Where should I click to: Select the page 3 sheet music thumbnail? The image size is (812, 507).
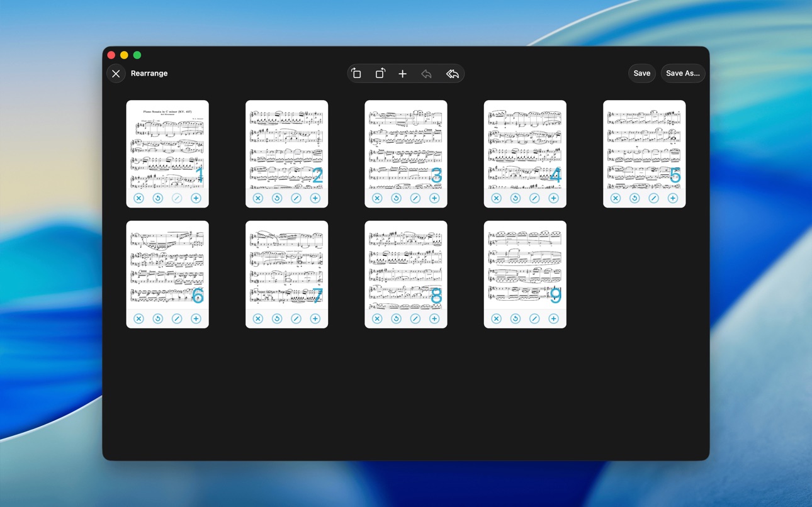point(406,145)
